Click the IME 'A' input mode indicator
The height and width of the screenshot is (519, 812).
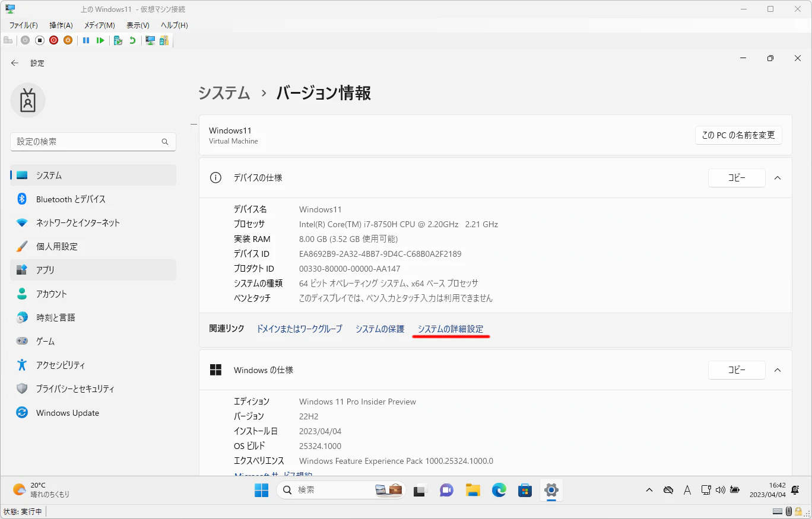tap(687, 490)
